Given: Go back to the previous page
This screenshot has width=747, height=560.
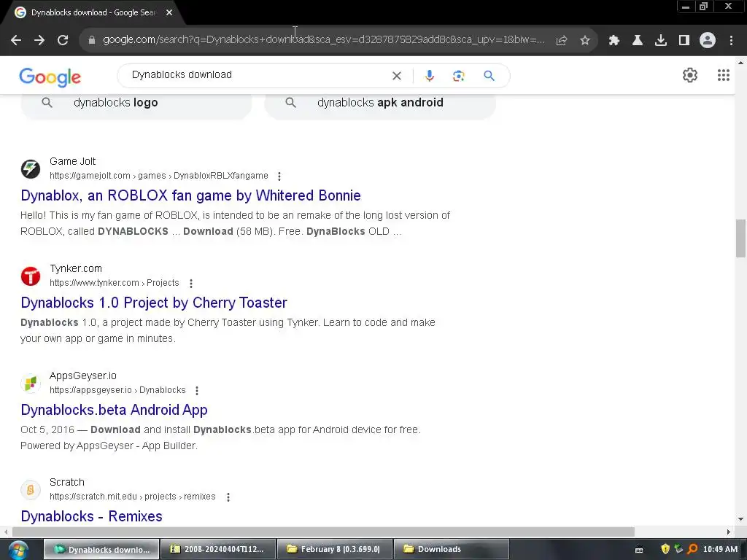Looking at the screenshot, I should (16, 40).
